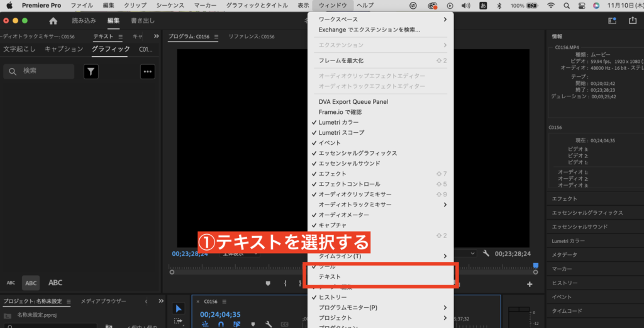Toggle the オーディオメーター checked item
The image size is (644, 328).
pyautogui.click(x=345, y=215)
